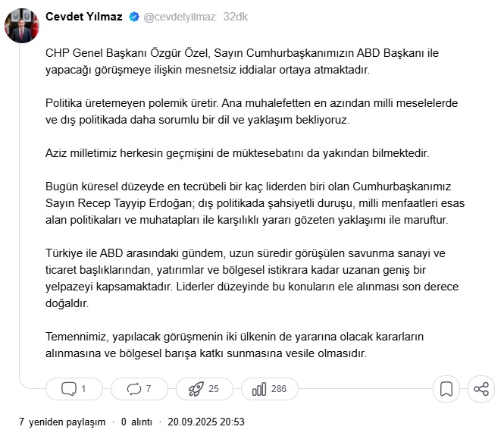Click the reply speech bubble icon

click(x=69, y=389)
